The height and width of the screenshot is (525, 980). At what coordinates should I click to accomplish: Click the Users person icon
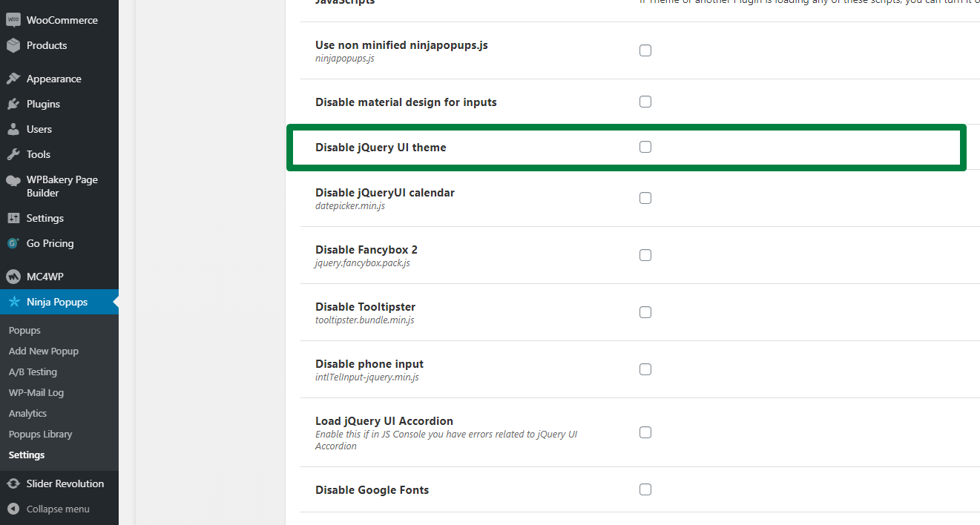click(x=13, y=129)
